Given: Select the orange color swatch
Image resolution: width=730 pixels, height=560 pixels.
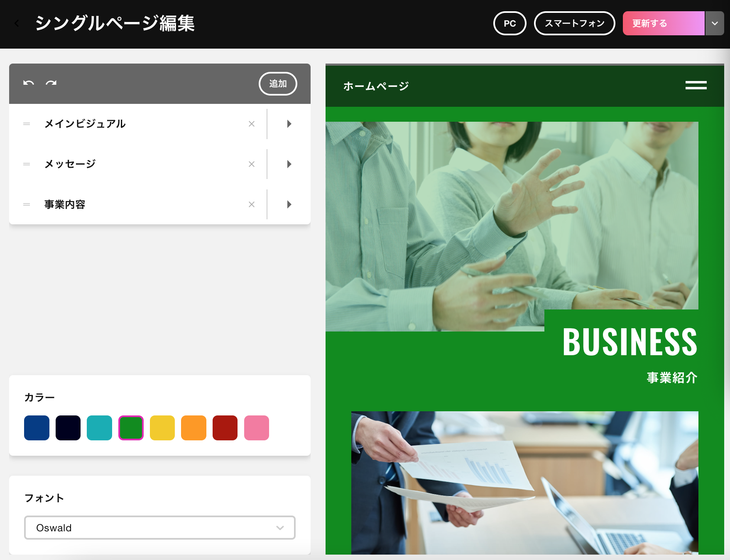Looking at the screenshot, I should [194, 427].
